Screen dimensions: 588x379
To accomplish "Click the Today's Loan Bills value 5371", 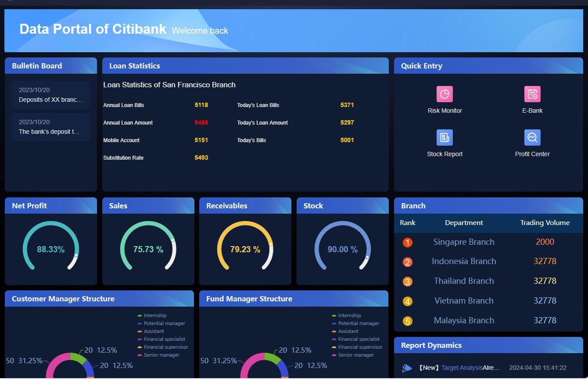I will (x=347, y=105).
